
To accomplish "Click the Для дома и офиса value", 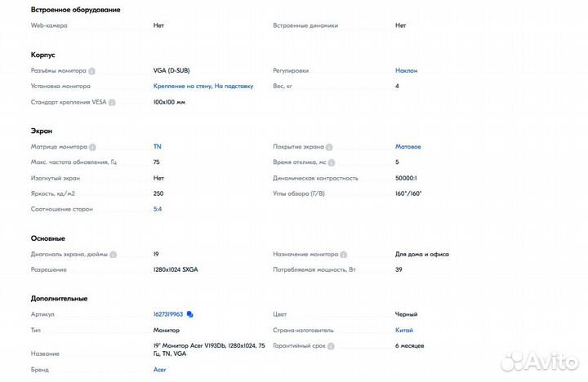I will [421, 255].
